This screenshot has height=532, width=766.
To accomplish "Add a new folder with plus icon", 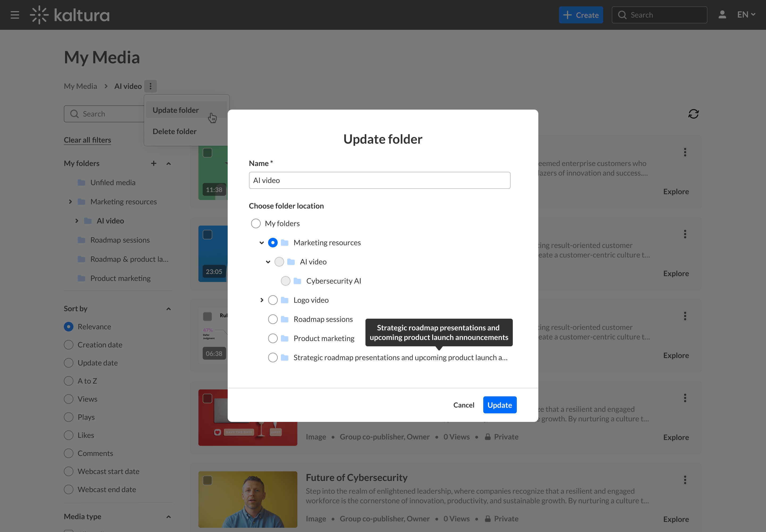I will point(154,163).
